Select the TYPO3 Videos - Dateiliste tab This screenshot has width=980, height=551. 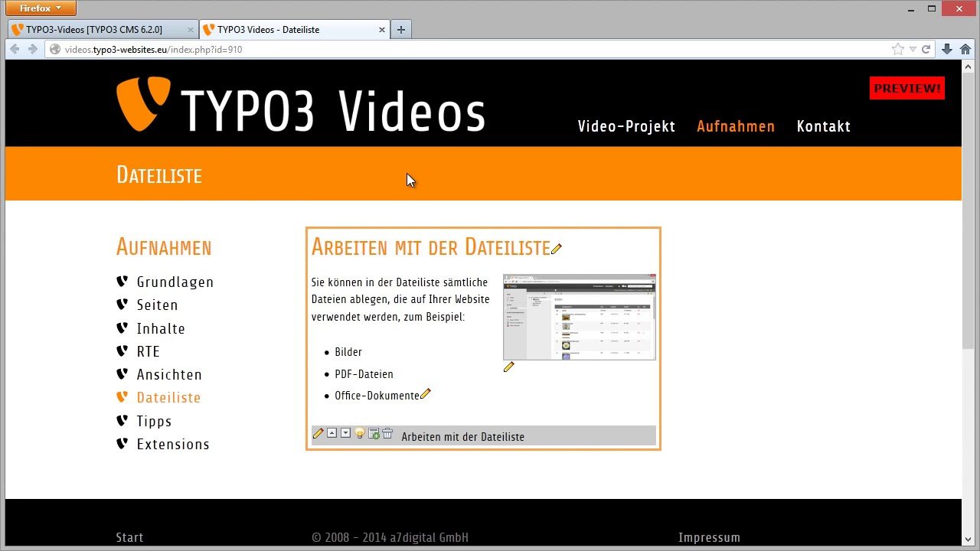(295, 30)
